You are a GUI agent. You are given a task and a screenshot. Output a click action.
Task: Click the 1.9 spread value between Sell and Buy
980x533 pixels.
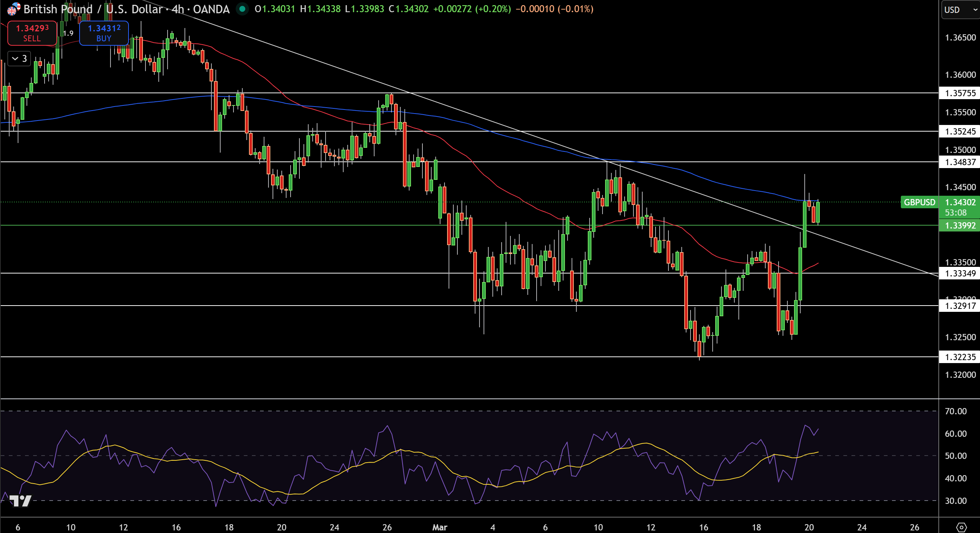pyautogui.click(x=68, y=33)
